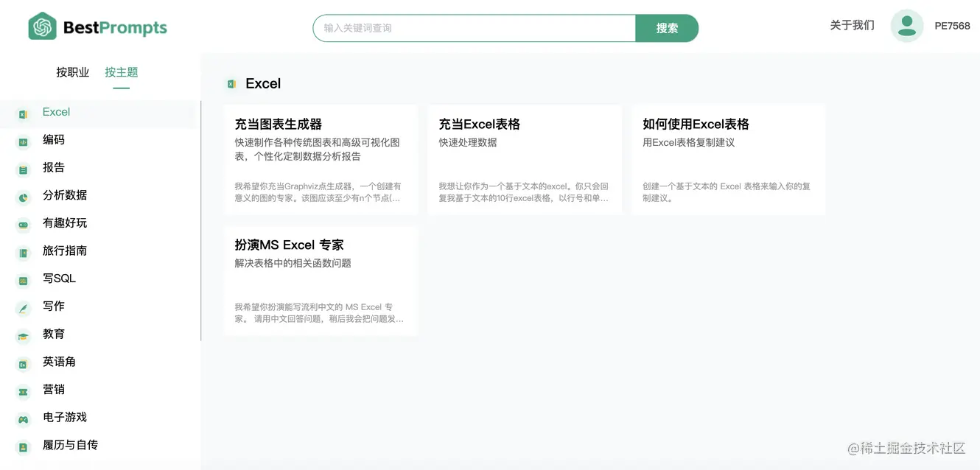Click the PE7568 username
Viewport: 980px width, 470px height.
(x=952, y=26)
